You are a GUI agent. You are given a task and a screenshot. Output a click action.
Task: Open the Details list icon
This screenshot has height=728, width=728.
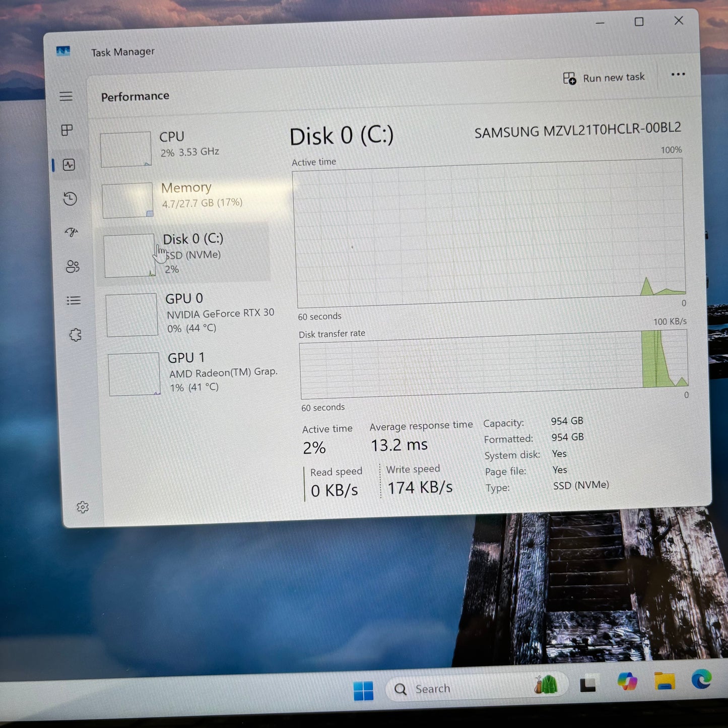(74, 300)
